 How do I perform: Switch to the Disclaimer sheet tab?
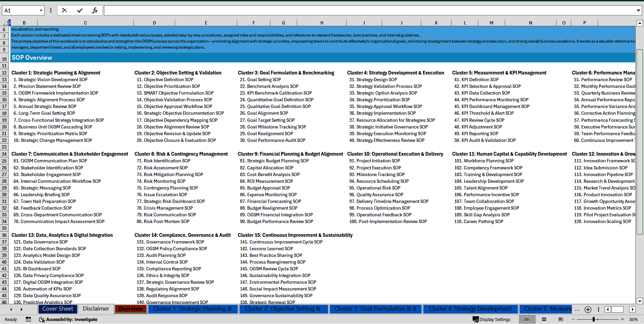click(96, 309)
